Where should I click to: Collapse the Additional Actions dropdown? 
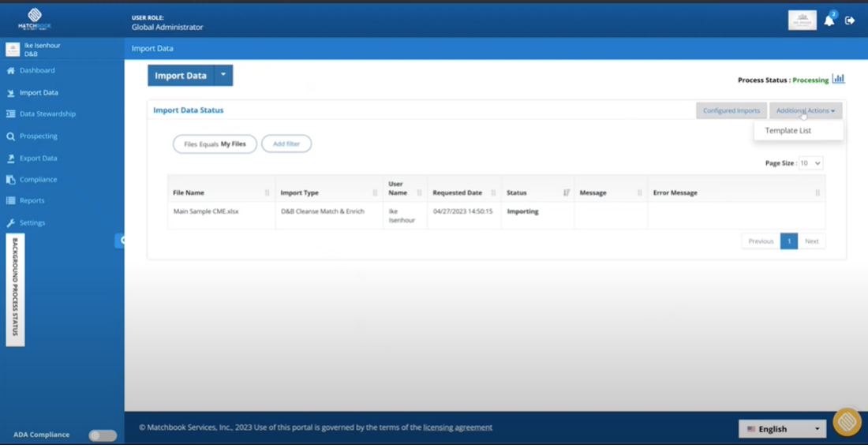(x=806, y=110)
